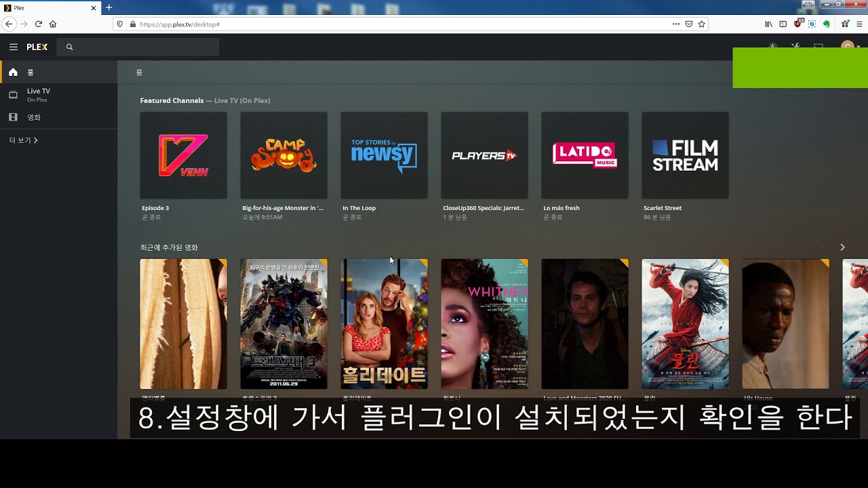Open the What's New gift icon
Screen dimensions: 868x488
(845, 24)
